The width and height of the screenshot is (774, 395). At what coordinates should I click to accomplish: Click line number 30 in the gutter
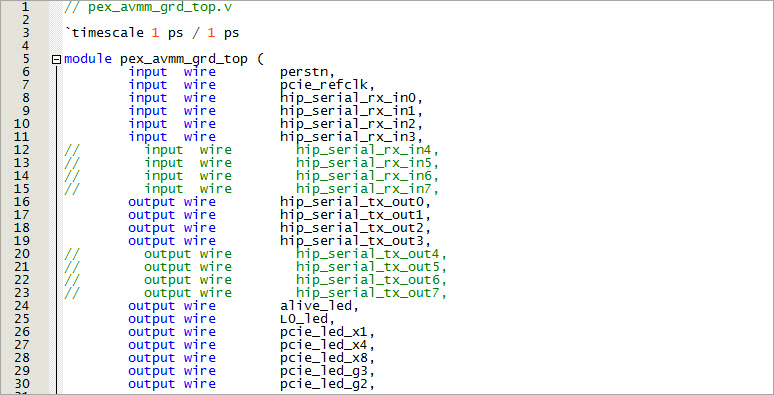point(22,384)
